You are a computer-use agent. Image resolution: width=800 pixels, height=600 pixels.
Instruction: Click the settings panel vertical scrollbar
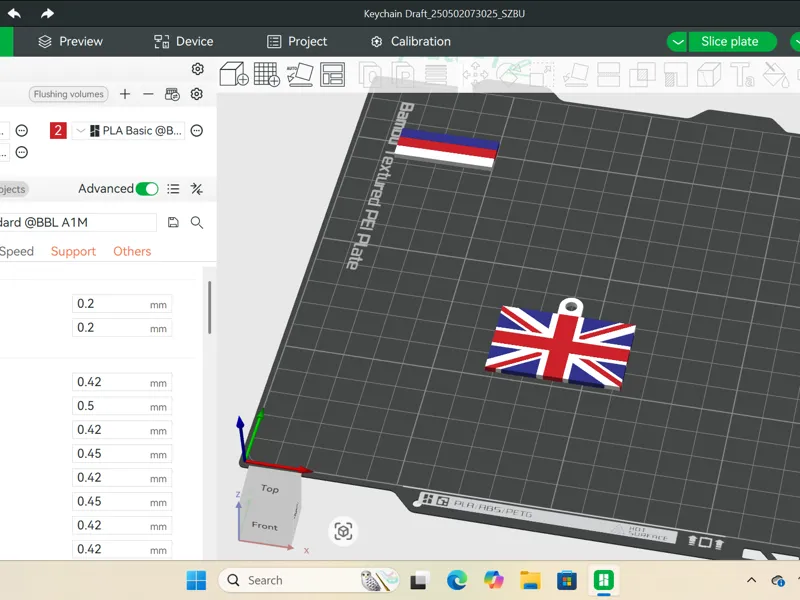[x=209, y=307]
